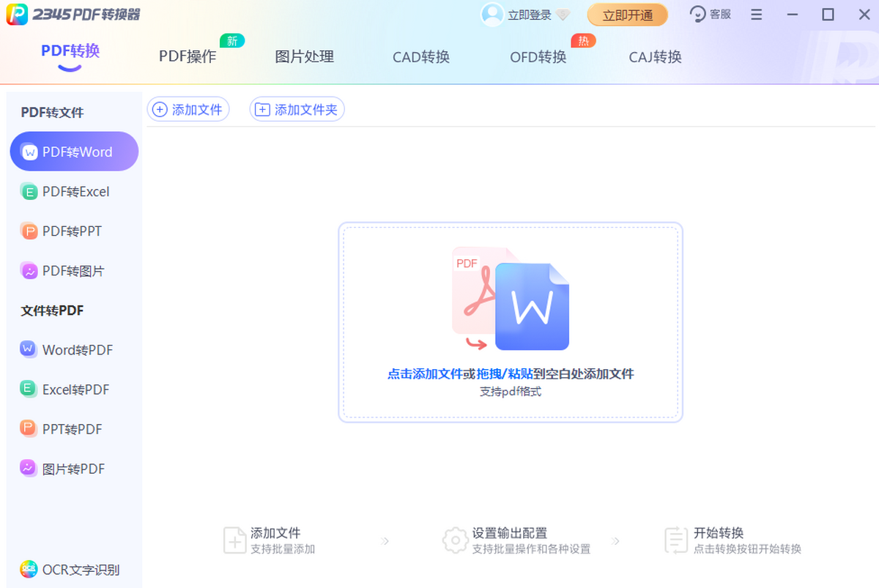Image resolution: width=879 pixels, height=588 pixels.
Task: Minimize the converter window
Action: pyautogui.click(x=793, y=15)
